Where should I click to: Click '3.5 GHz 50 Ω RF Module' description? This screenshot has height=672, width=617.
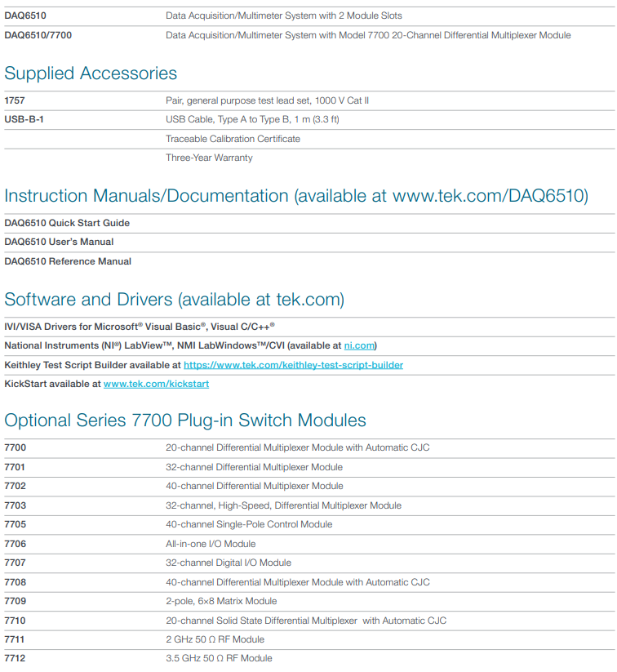[219, 658]
